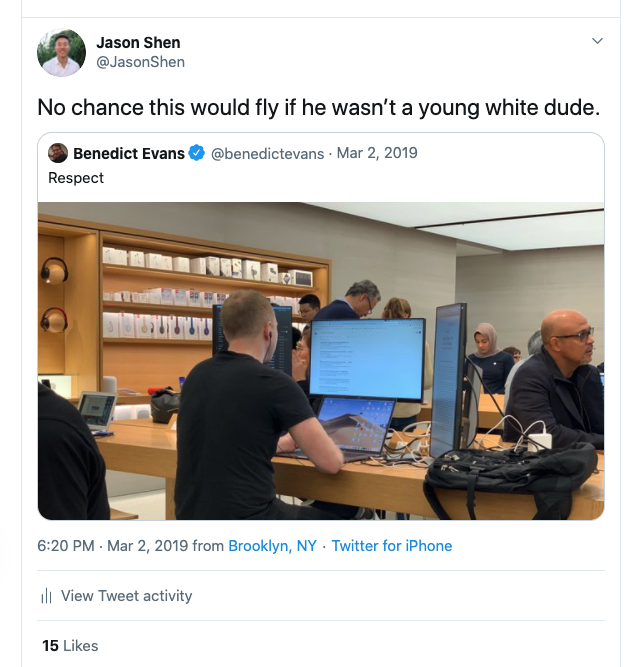View the 15 Likes list
This screenshot has width=637, height=667.
coord(70,646)
